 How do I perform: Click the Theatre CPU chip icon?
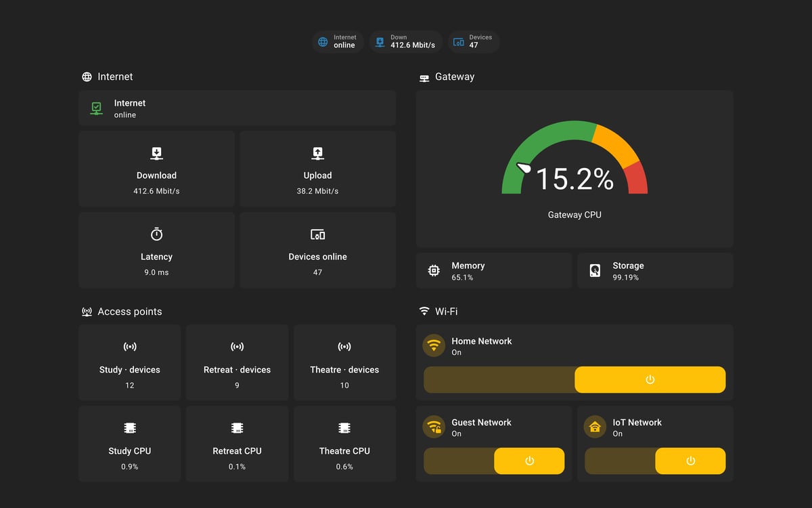click(x=344, y=428)
